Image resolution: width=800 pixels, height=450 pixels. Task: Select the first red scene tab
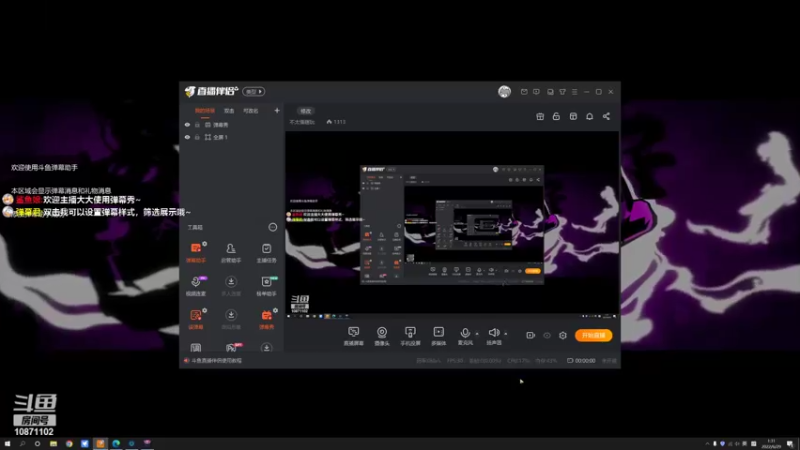click(205, 111)
